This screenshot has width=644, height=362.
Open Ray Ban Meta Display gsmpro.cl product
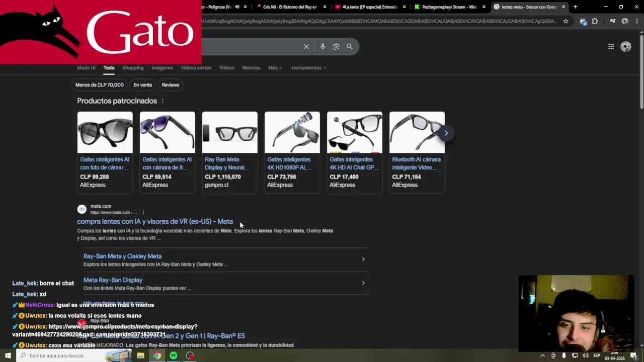coord(229,152)
